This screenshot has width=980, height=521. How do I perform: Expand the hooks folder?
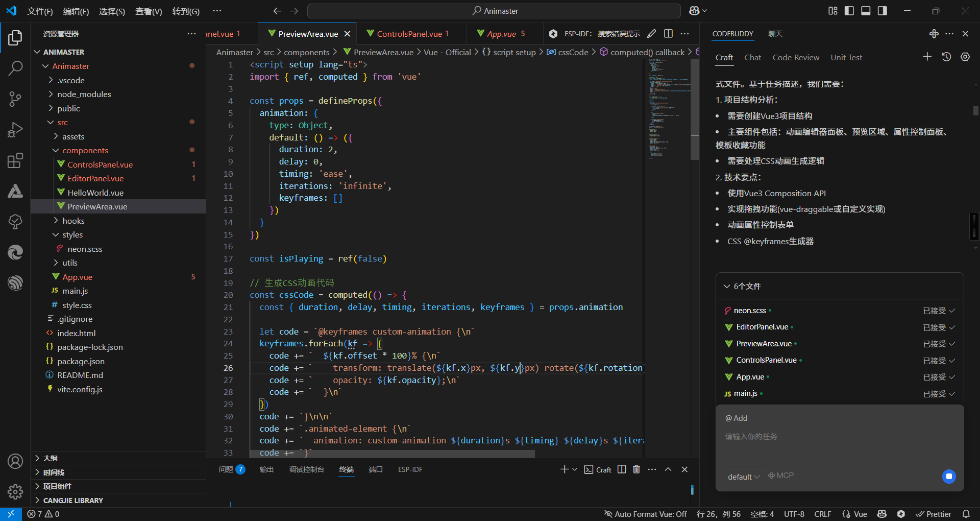73,221
